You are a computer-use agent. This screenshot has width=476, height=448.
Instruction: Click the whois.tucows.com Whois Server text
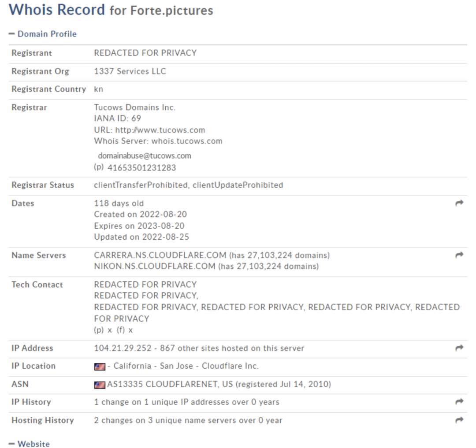[x=187, y=141]
